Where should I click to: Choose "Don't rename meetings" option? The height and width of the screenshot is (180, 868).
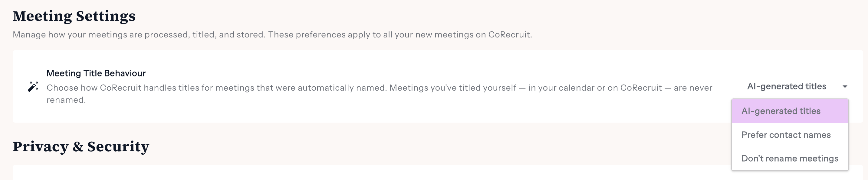790,158
